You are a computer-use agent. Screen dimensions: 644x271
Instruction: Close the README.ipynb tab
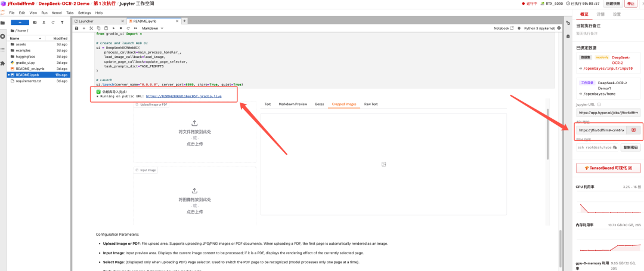178,21
